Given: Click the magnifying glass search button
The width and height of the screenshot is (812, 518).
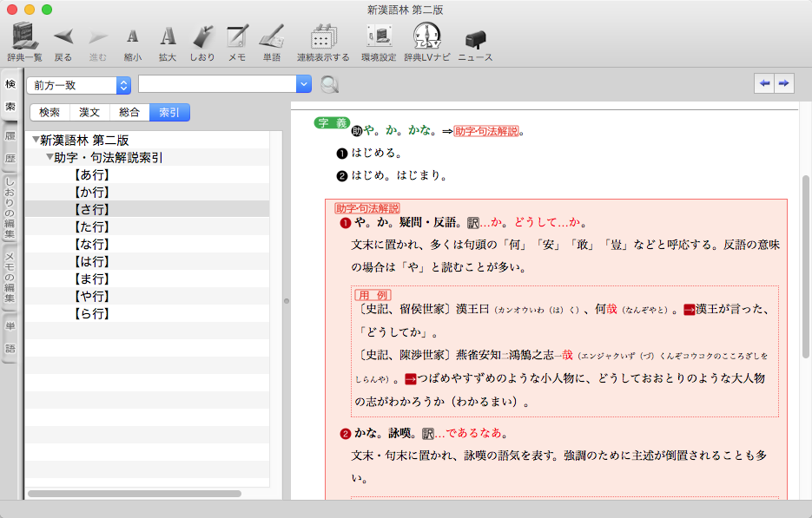Looking at the screenshot, I should [329, 84].
